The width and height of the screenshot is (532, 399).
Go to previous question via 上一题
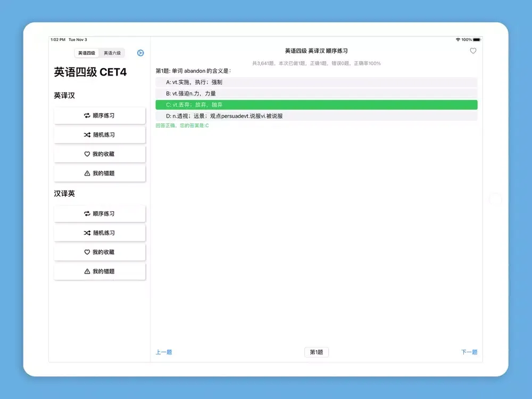click(x=164, y=352)
